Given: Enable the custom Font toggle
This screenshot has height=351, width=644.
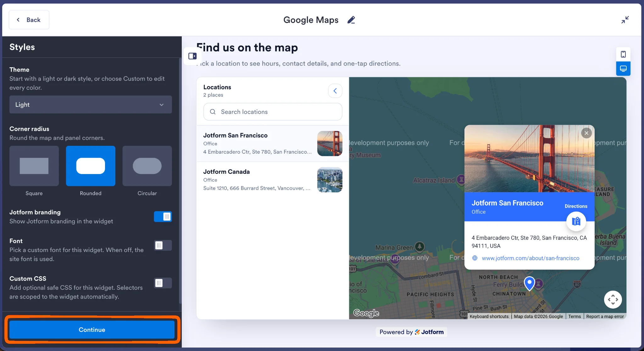Looking at the screenshot, I should [163, 245].
